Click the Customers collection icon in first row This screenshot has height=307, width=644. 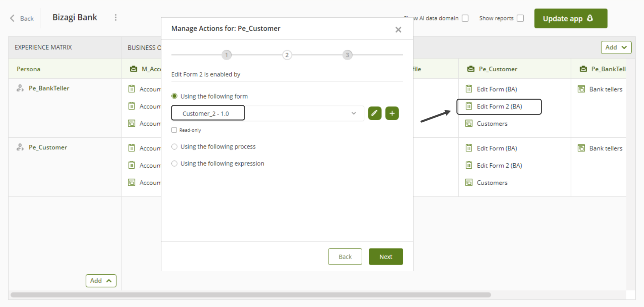(x=469, y=124)
